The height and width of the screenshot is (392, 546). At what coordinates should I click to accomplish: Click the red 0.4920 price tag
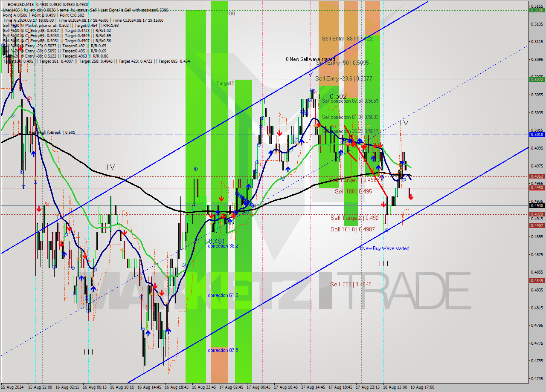[x=537, y=214]
